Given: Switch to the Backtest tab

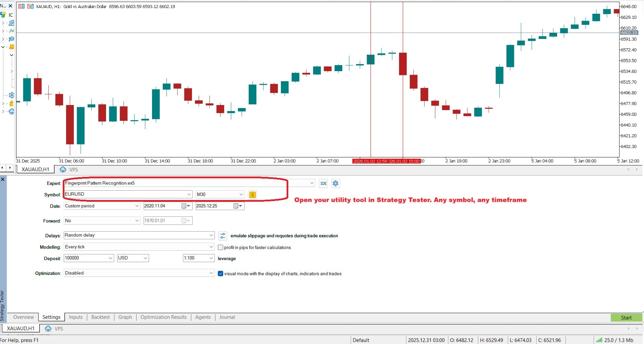Looking at the screenshot, I should pos(100,317).
